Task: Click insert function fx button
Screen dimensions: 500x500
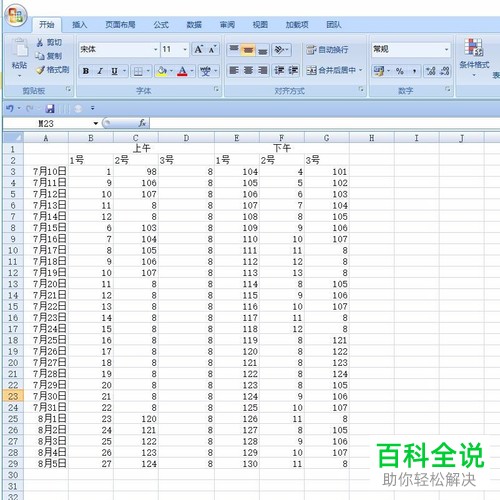Action: pos(142,123)
